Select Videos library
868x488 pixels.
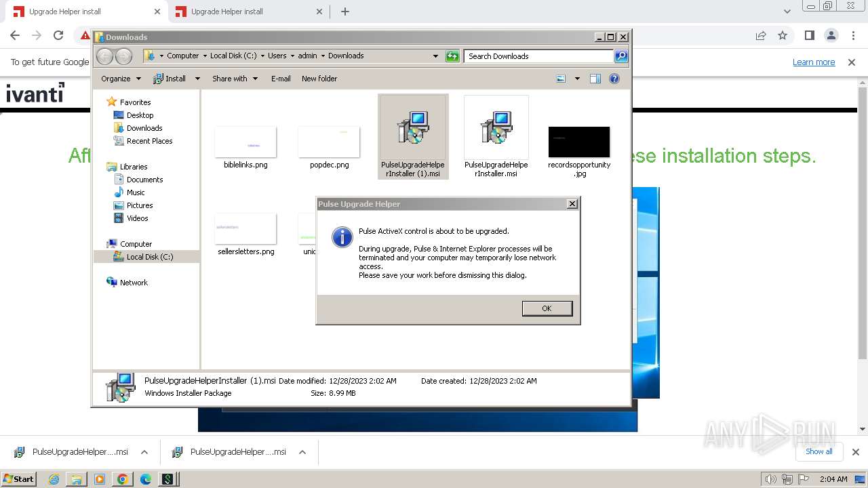[x=137, y=218]
